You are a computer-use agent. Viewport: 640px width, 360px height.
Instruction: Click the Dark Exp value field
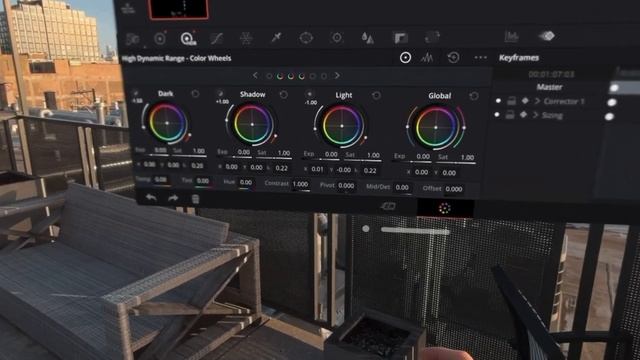(x=160, y=150)
